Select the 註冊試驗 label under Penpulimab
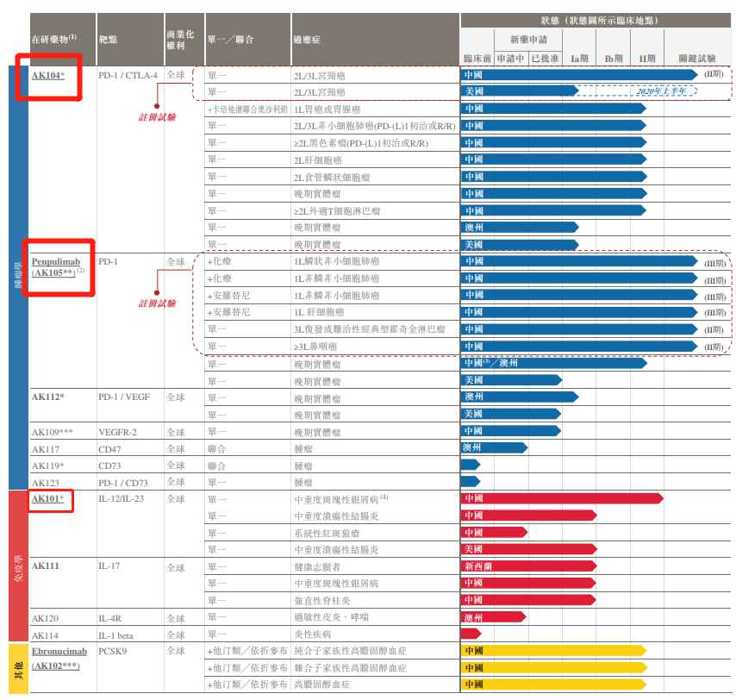This screenshot has width=736, height=700. point(157,303)
